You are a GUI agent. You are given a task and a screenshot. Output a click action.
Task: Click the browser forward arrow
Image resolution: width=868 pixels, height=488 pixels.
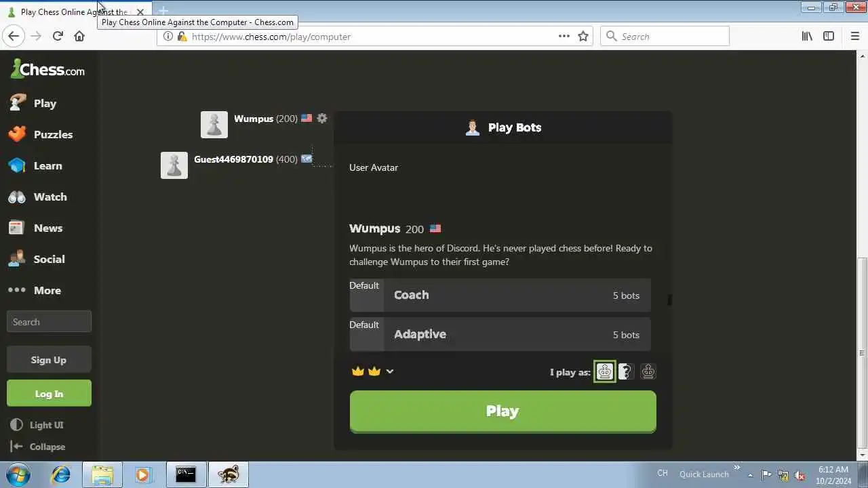click(36, 37)
